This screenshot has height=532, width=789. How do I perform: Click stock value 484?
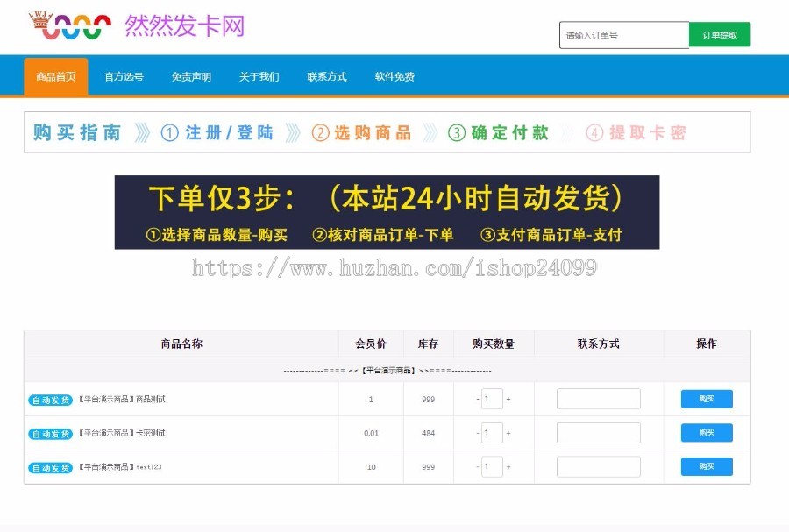[428, 433]
